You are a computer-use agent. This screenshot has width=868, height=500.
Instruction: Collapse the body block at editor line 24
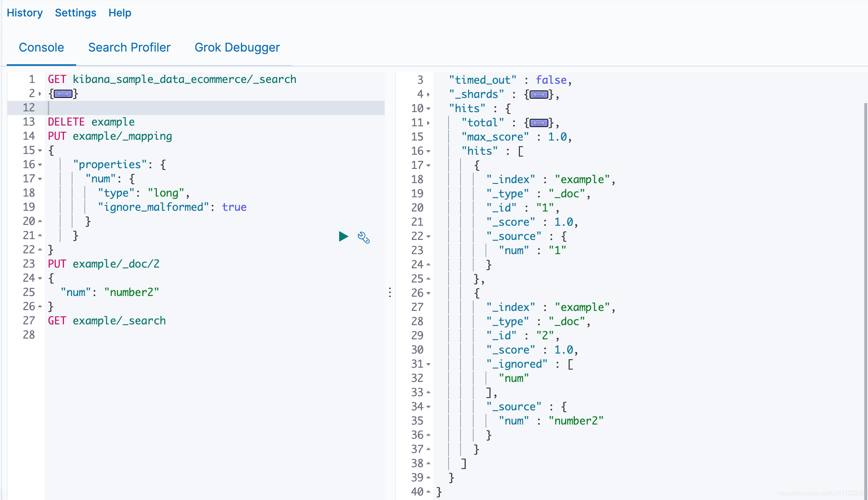[x=40, y=278]
